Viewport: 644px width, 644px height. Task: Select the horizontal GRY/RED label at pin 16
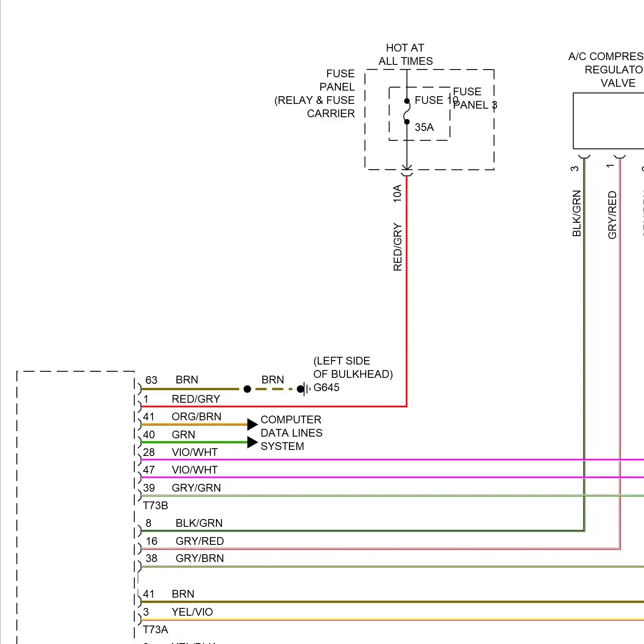point(200,541)
